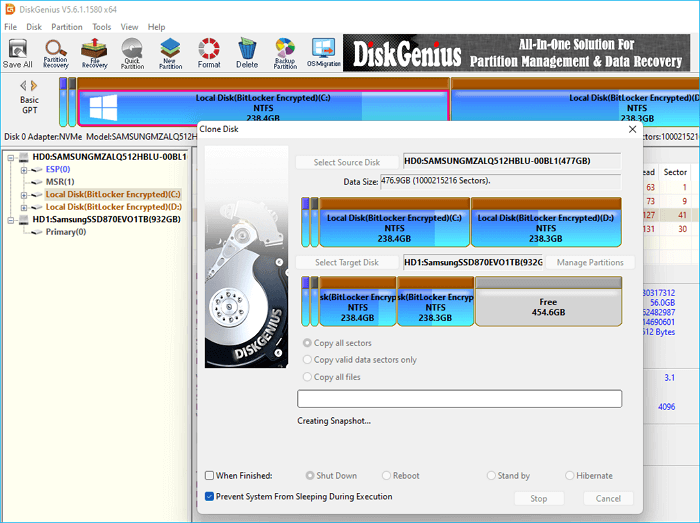700x523 pixels.
Task: Open the Partition Recovery tool
Action: pos(56,52)
